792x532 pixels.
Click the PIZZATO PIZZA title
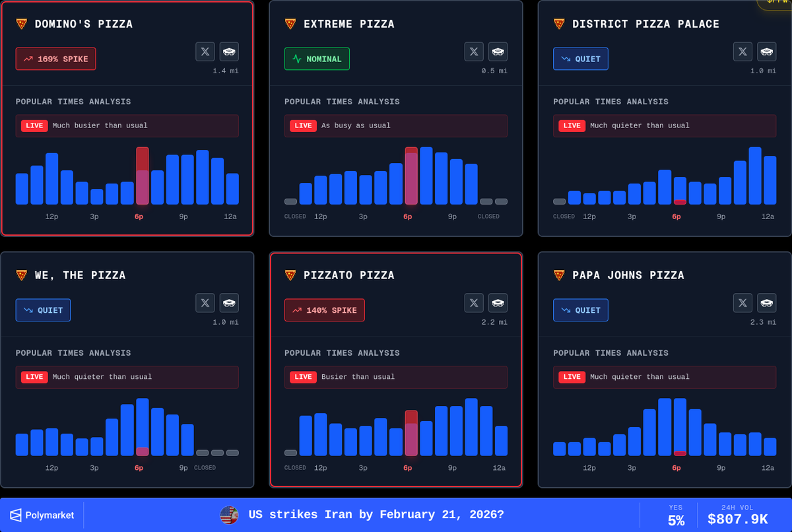click(x=349, y=275)
